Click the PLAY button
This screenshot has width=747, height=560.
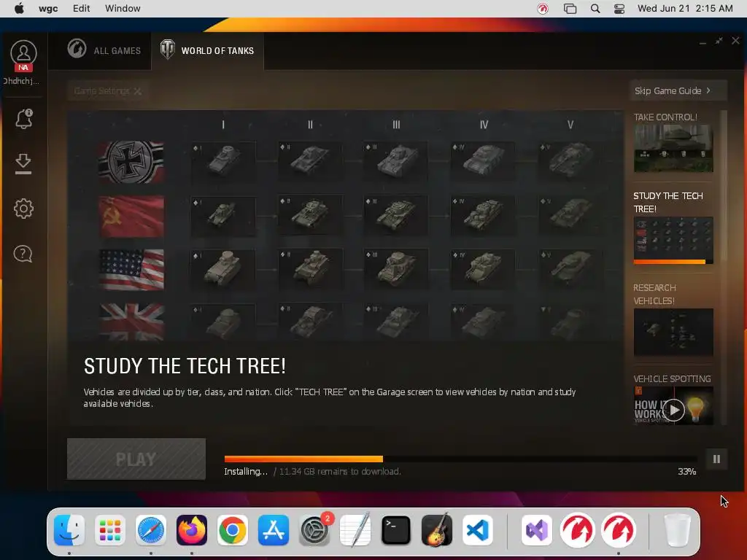click(x=136, y=459)
